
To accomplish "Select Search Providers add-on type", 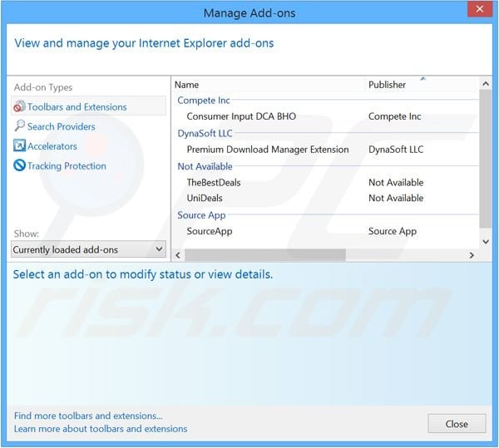I will click(x=61, y=126).
